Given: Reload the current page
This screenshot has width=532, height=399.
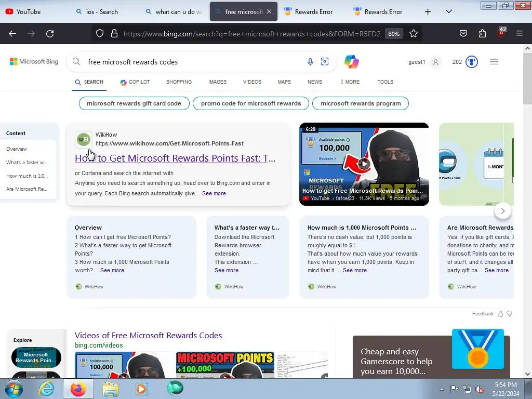Looking at the screenshot, I should 50,34.
